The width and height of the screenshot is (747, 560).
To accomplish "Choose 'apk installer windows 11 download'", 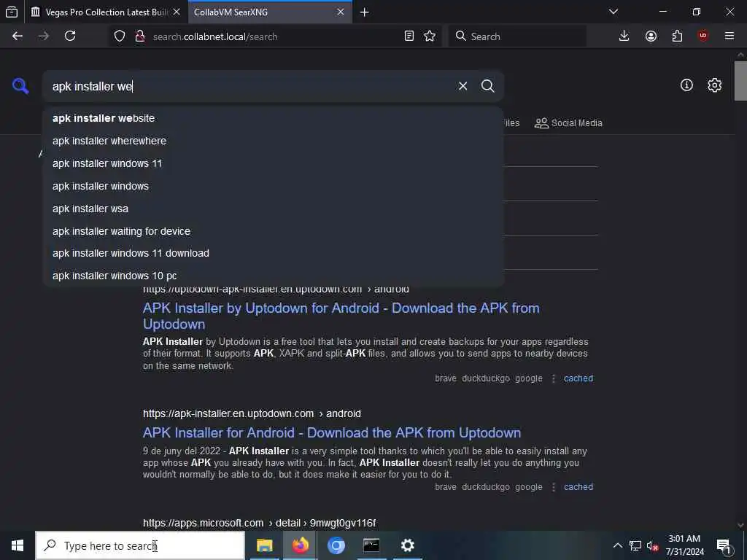I will [273, 253].
